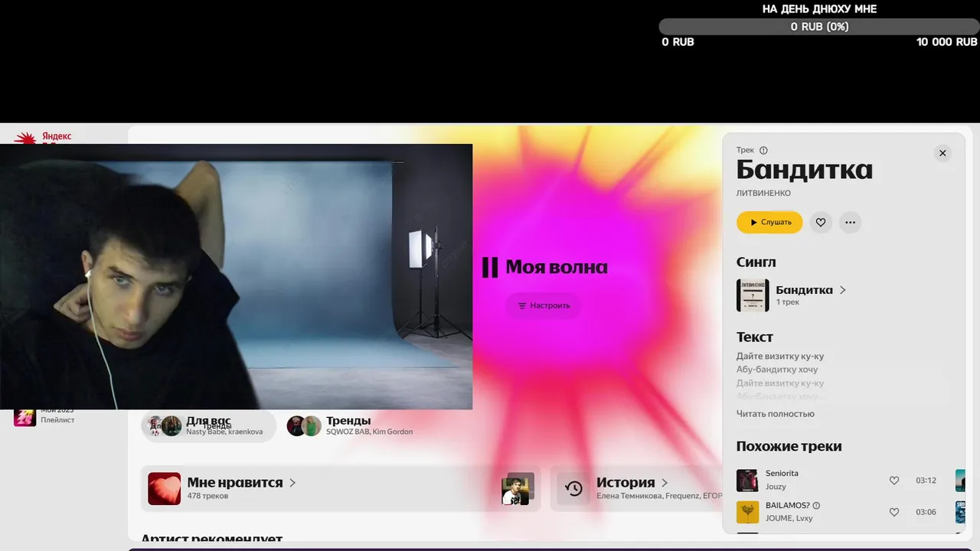Click the Похожие треки heading
980x551 pixels.
789,446
